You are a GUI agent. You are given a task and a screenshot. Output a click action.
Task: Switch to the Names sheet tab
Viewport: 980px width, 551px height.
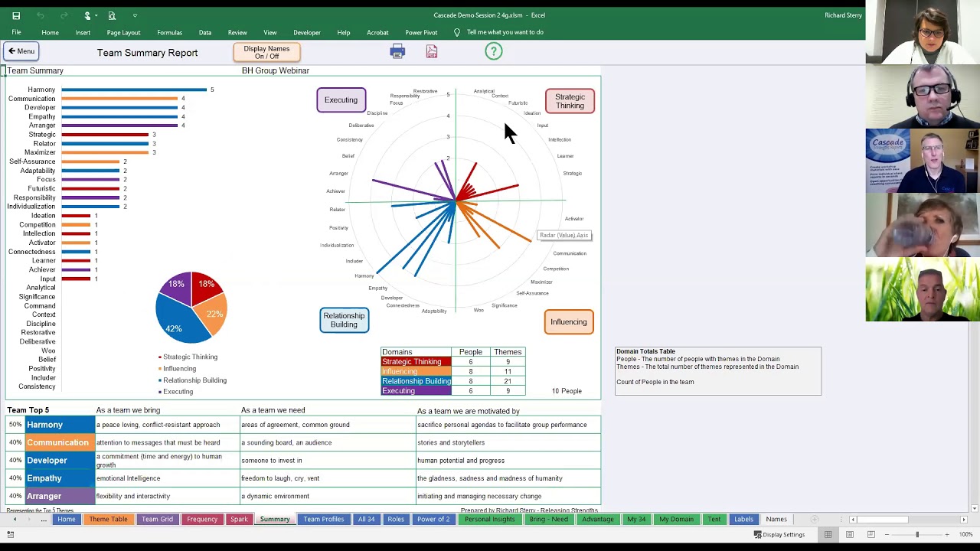click(x=776, y=519)
